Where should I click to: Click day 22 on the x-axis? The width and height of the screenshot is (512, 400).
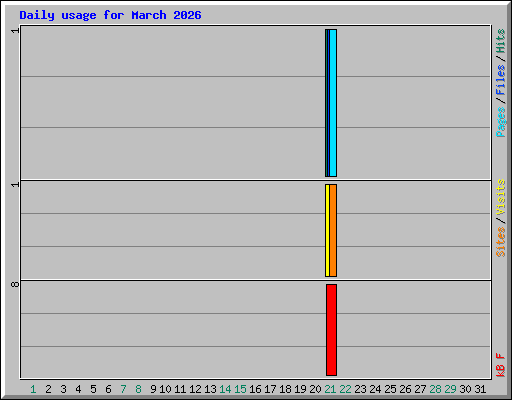[x=345, y=389]
